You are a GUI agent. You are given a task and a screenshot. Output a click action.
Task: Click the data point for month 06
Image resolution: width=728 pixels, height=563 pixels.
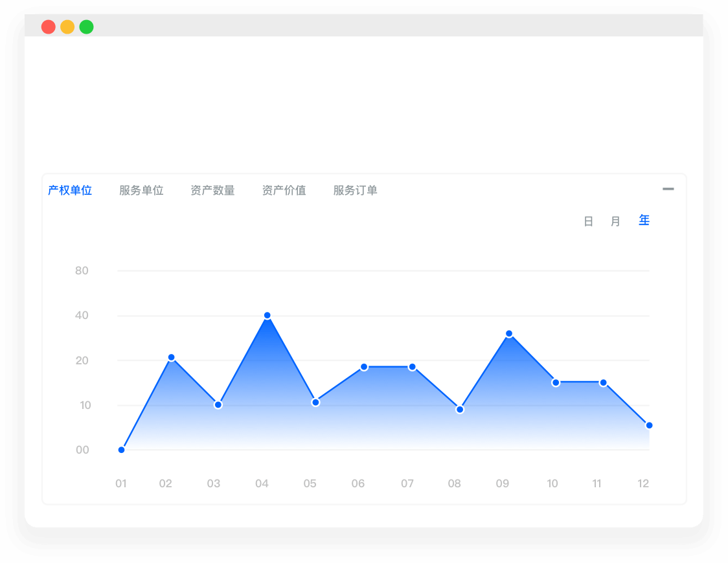365,367
